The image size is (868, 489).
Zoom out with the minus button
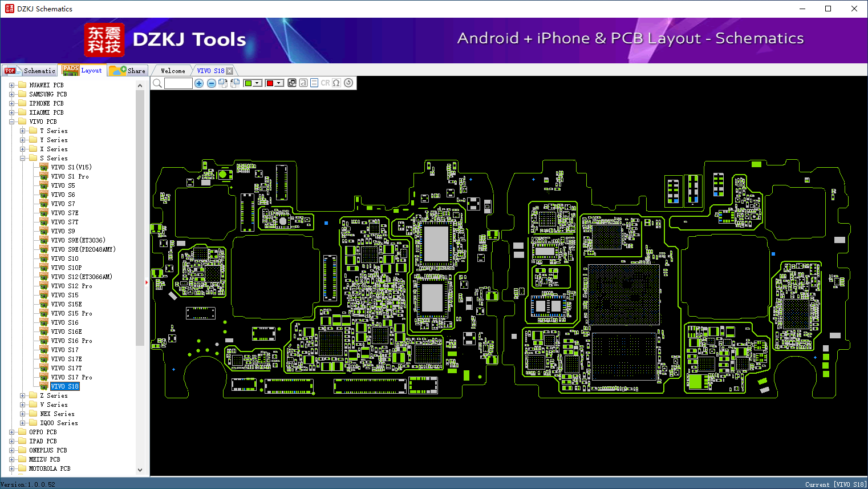coord(212,83)
